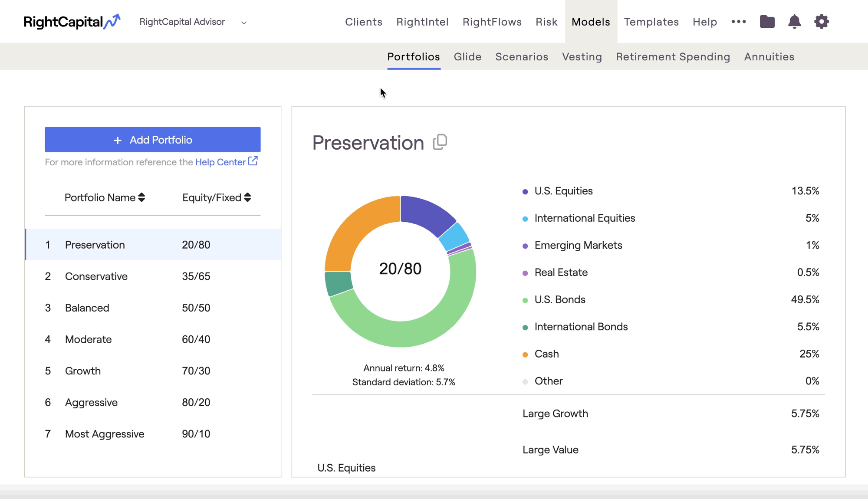Switch to the Vesting tab
868x499 pixels.
click(582, 57)
